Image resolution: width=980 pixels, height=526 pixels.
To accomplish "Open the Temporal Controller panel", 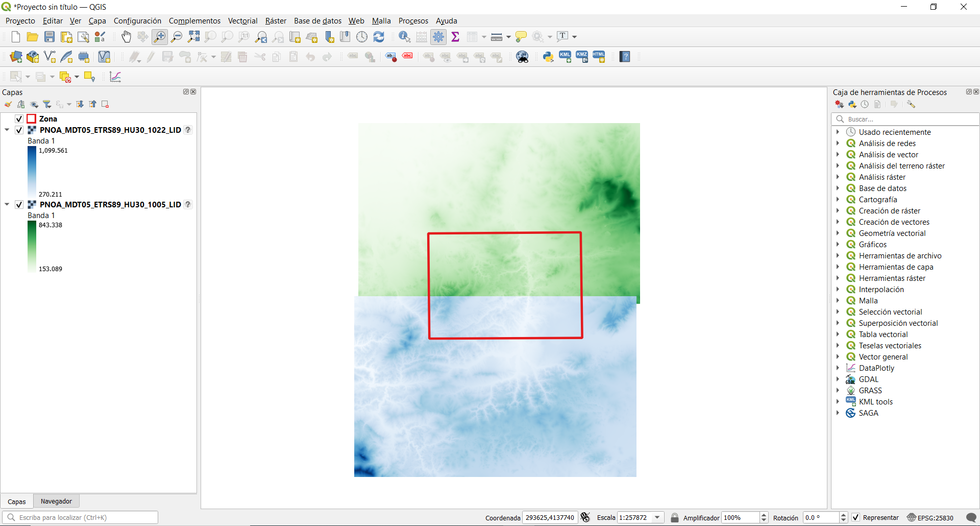I will click(x=362, y=37).
